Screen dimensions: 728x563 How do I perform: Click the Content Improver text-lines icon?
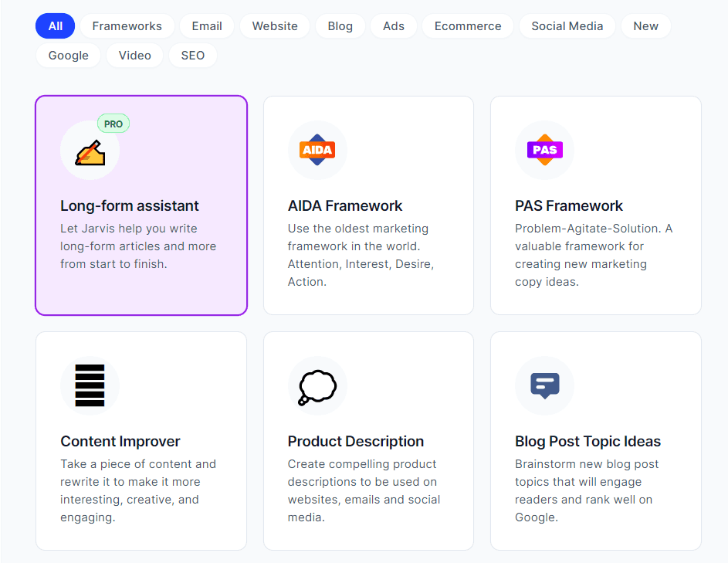click(90, 385)
